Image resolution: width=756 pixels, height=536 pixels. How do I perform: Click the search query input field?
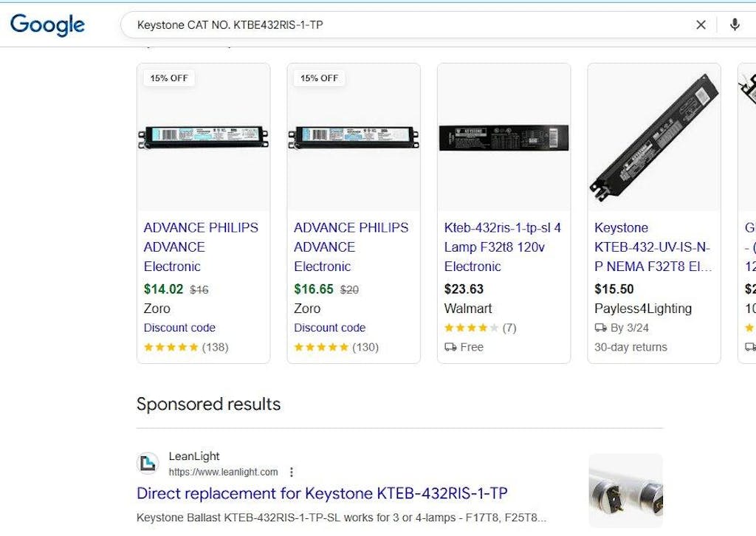406,25
